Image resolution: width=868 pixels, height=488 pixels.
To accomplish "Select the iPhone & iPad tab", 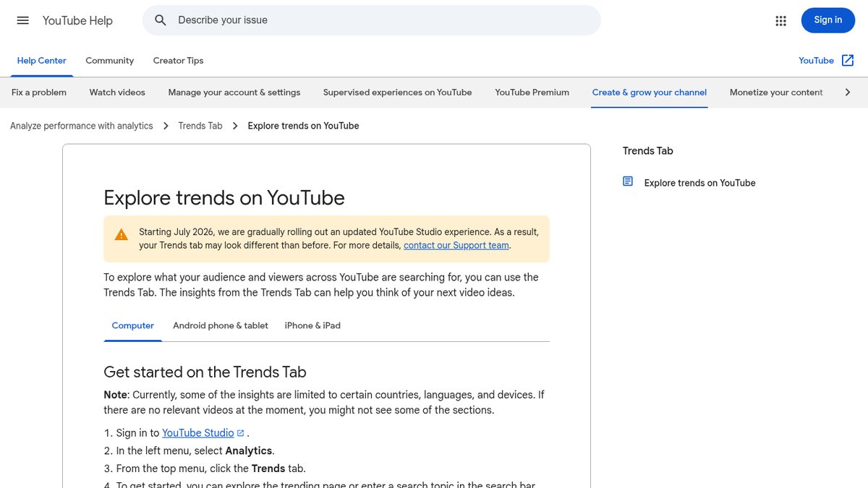I will point(312,325).
